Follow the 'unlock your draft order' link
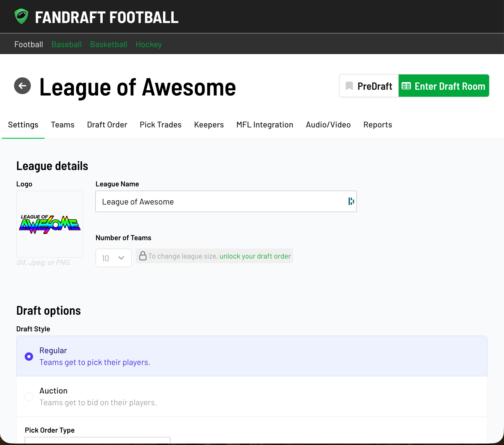 pos(255,256)
